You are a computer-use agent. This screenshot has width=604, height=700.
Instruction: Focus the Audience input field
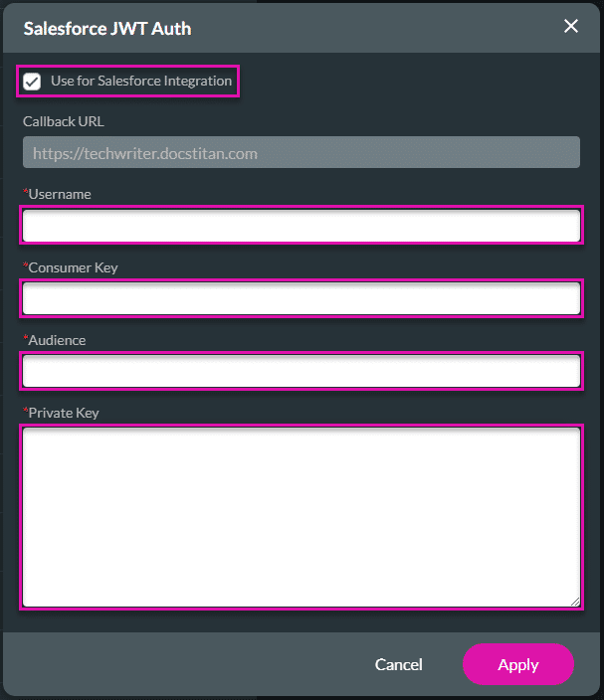pyautogui.click(x=302, y=371)
